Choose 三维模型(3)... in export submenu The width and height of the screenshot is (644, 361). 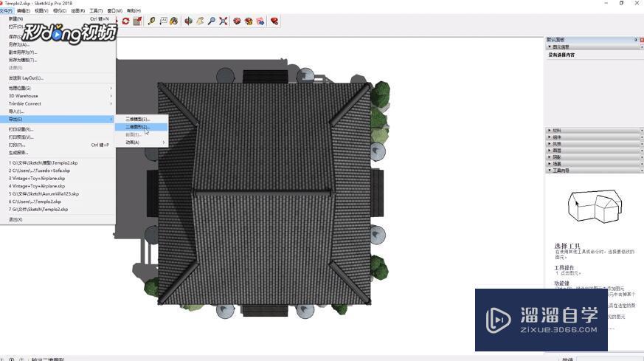click(142, 120)
